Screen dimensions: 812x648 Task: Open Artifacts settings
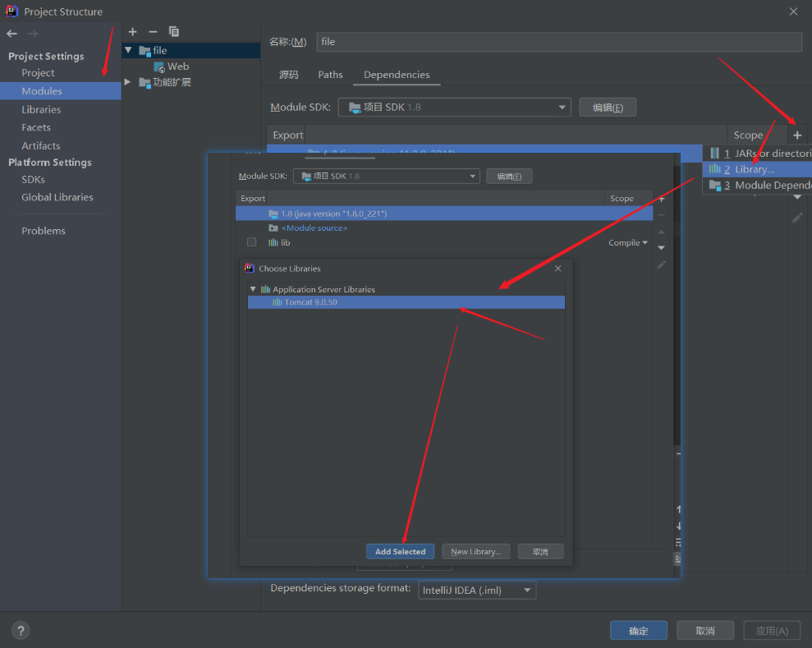click(41, 145)
